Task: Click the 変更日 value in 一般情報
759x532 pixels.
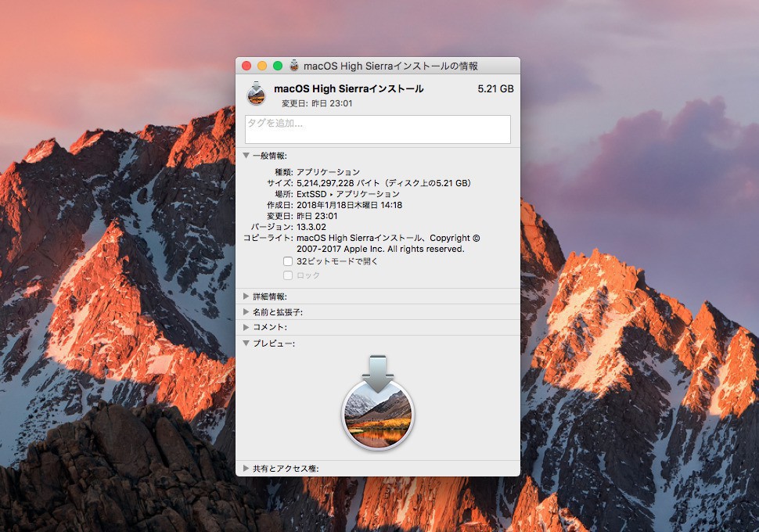Action: (x=317, y=216)
